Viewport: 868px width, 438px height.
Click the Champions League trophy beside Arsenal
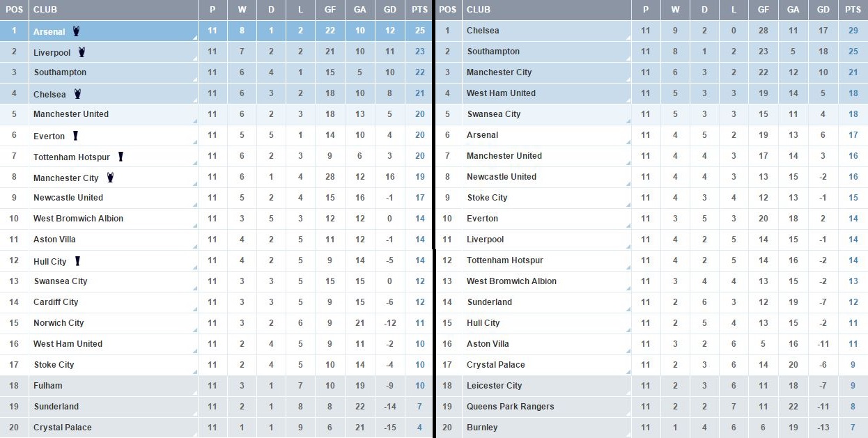click(x=76, y=31)
